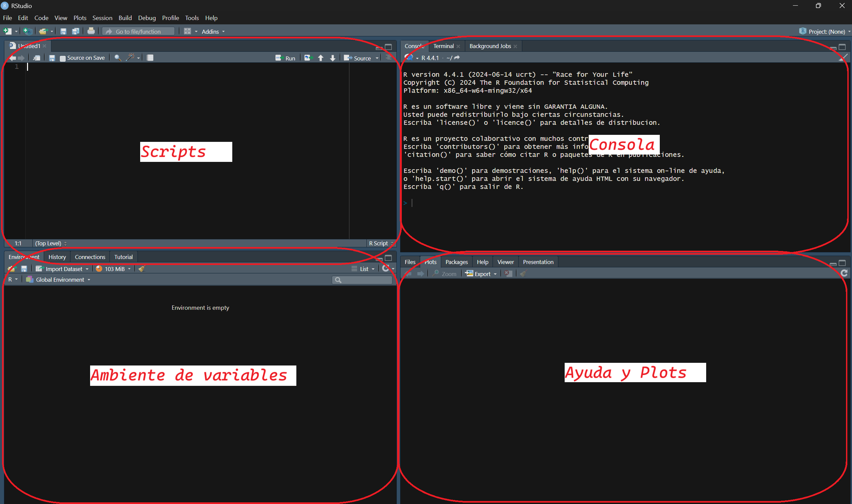Open the Addins dropdown
Viewport: 852px width, 504px height.
pyautogui.click(x=213, y=32)
